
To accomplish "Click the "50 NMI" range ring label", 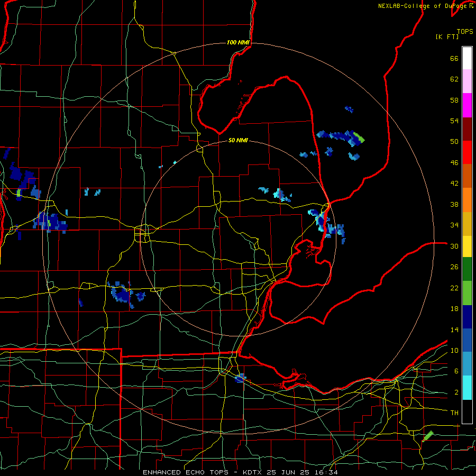I will coord(238,141).
